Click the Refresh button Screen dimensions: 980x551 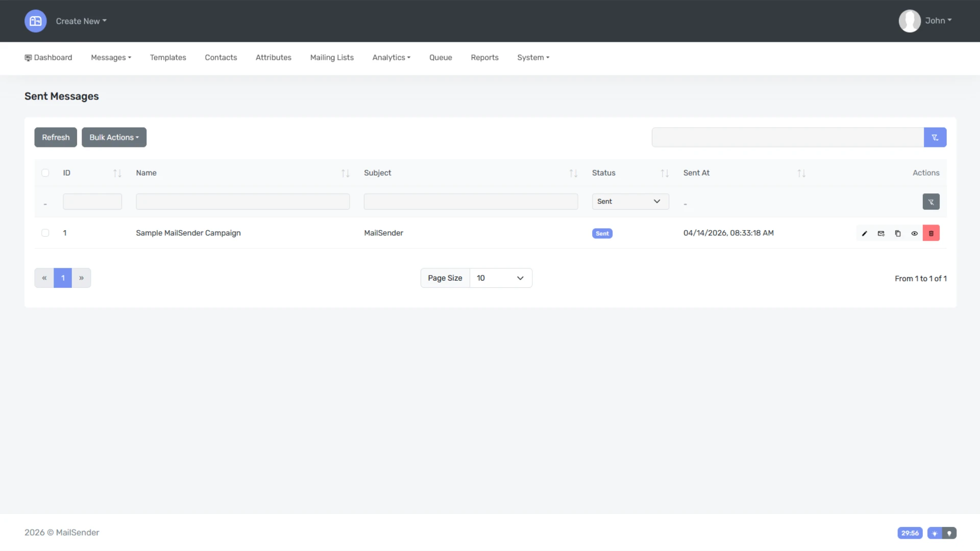[x=56, y=137]
